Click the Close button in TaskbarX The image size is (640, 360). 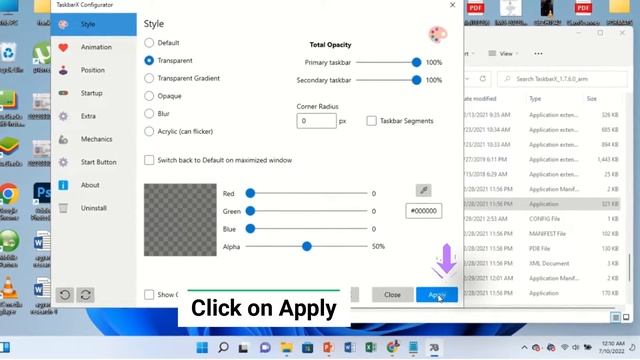tap(392, 295)
